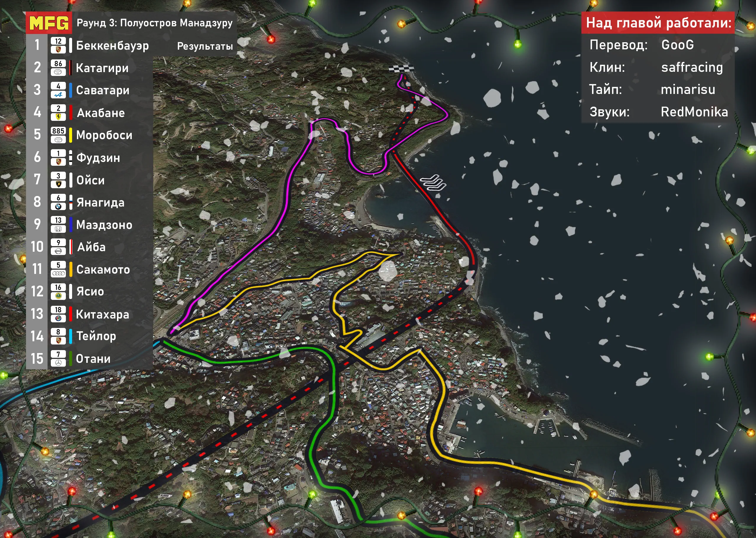Image resolution: width=756 pixels, height=538 pixels.
Task: Click the MFG logo in the header
Action: [x=49, y=23]
